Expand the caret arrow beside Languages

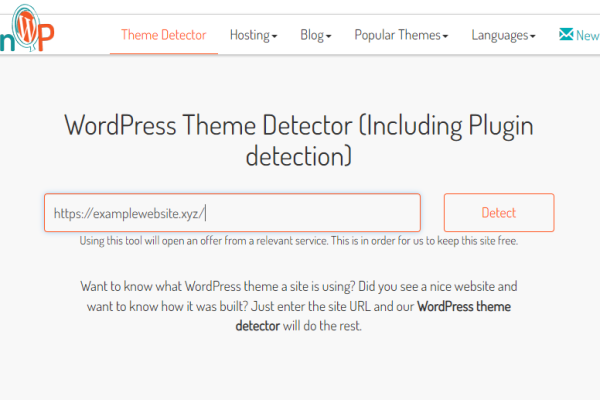[x=533, y=37]
